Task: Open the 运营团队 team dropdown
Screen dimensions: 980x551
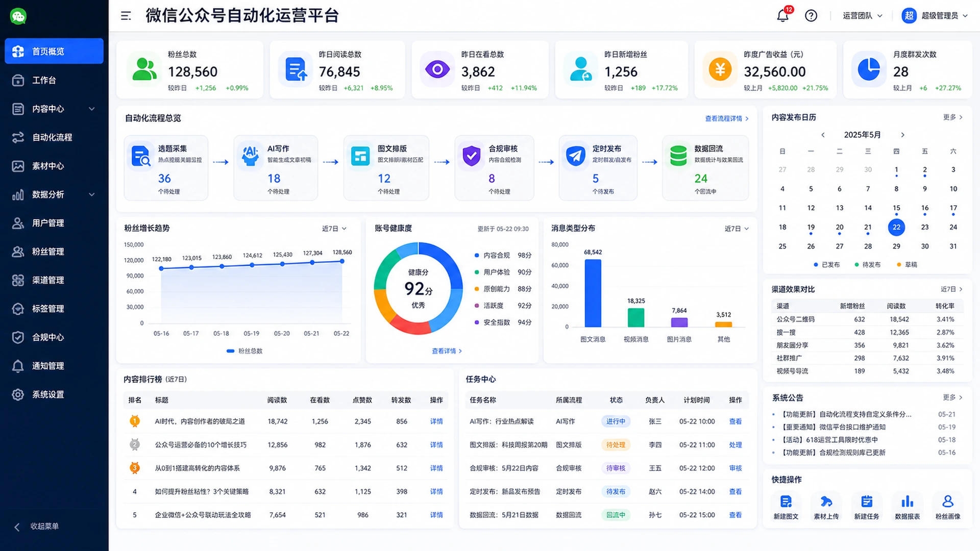Action: 863,16
